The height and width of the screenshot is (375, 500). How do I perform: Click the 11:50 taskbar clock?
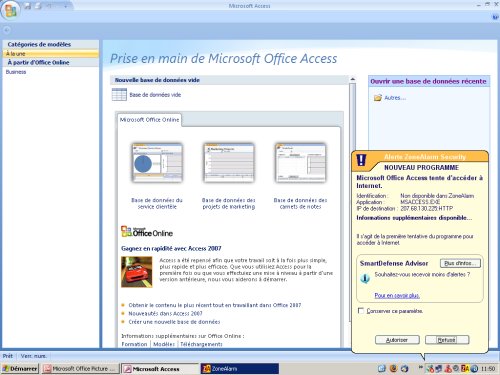click(488, 369)
